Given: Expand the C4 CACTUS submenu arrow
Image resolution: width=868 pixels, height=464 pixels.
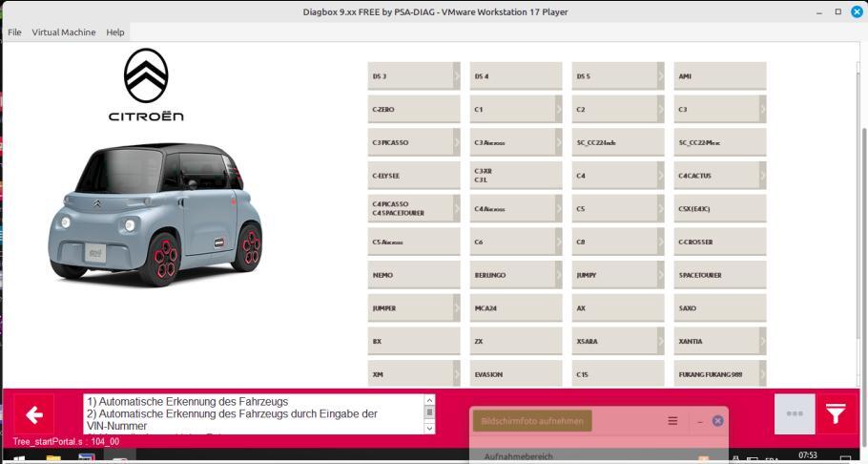Looking at the screenshot, I should coord(763,176).
